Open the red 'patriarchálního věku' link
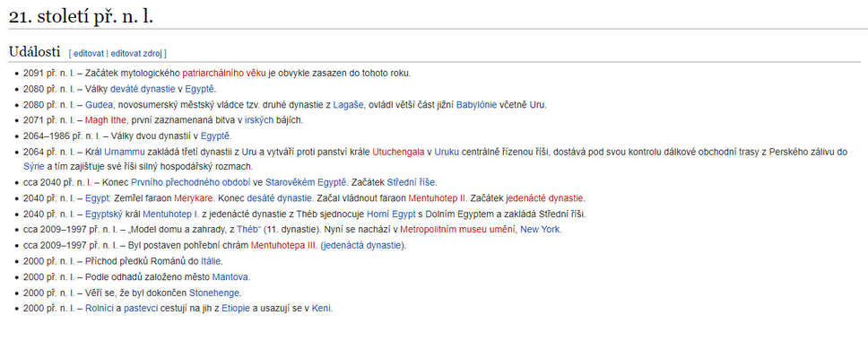The height and width of the screenshot is (359, 868). [x=224, y=73]
